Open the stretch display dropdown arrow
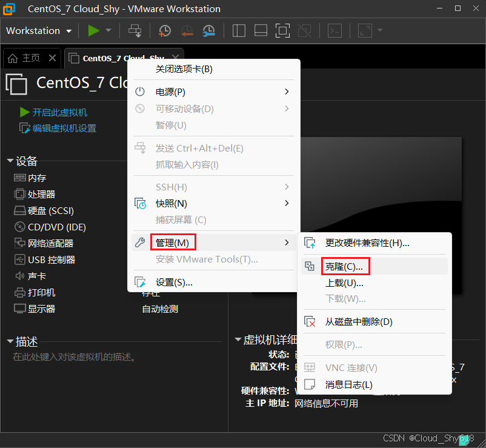This screenshot has height=448, width=486. click(380, 30)
